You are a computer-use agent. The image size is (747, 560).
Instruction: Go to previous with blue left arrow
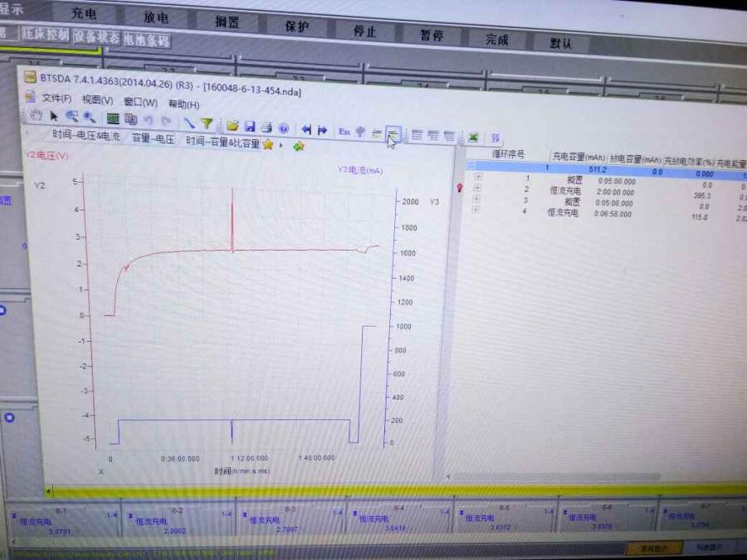coord(306,129)
